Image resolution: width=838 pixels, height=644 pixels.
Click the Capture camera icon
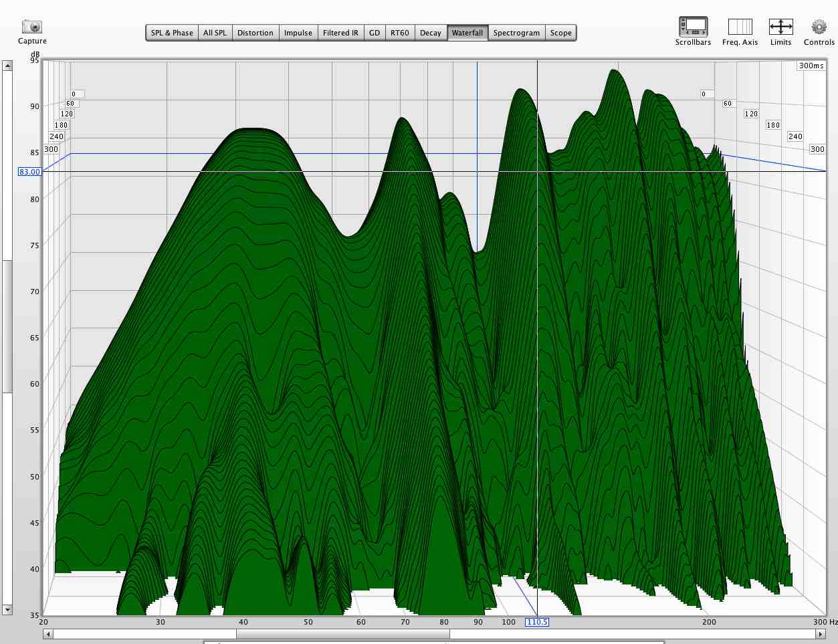32,27
